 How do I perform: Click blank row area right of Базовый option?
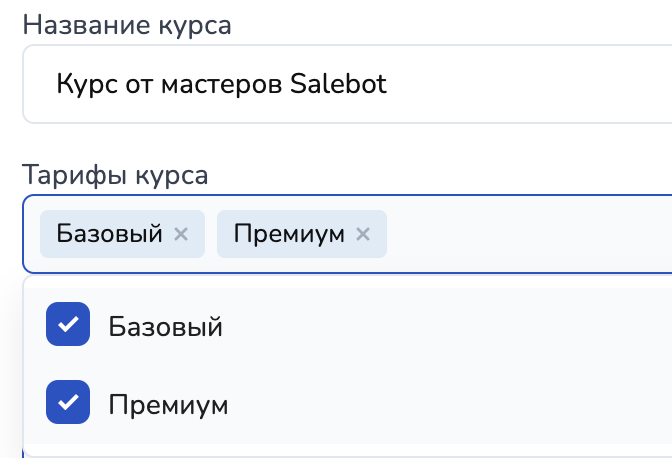tap(450, 327)
